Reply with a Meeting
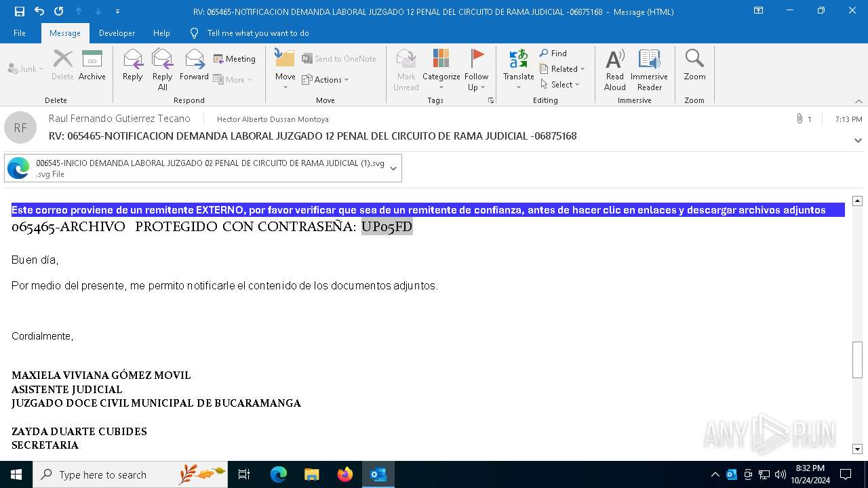The image size is (868, 488). click(x=235, y=59)
